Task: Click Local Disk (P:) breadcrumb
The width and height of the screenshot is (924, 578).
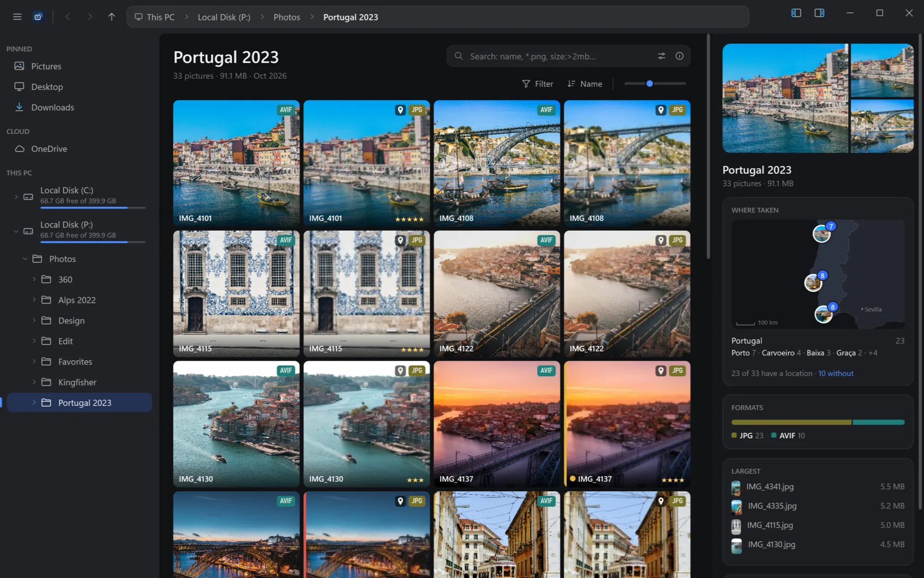Action: pyautogui.click(x=224, y=17)
